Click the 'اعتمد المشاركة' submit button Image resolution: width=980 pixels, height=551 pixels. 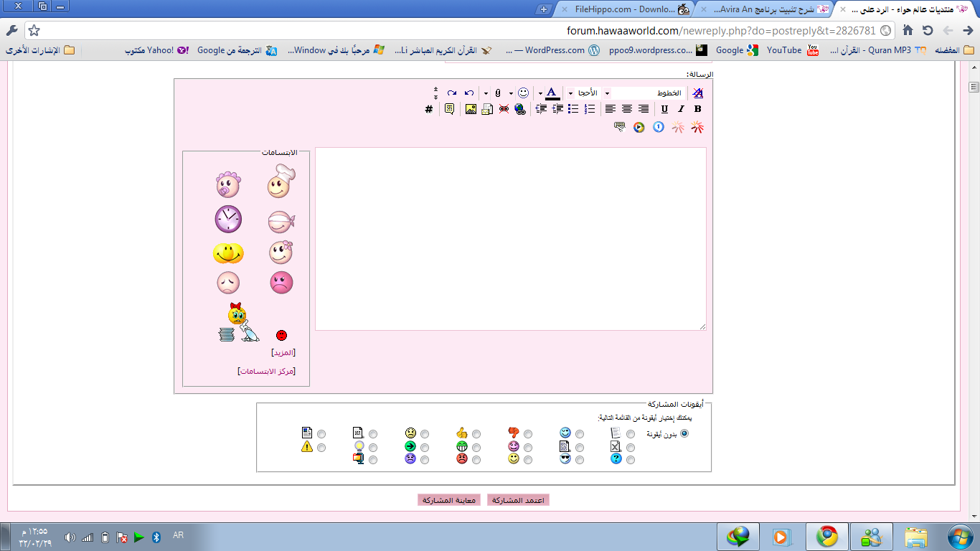[x=518, y=500]
